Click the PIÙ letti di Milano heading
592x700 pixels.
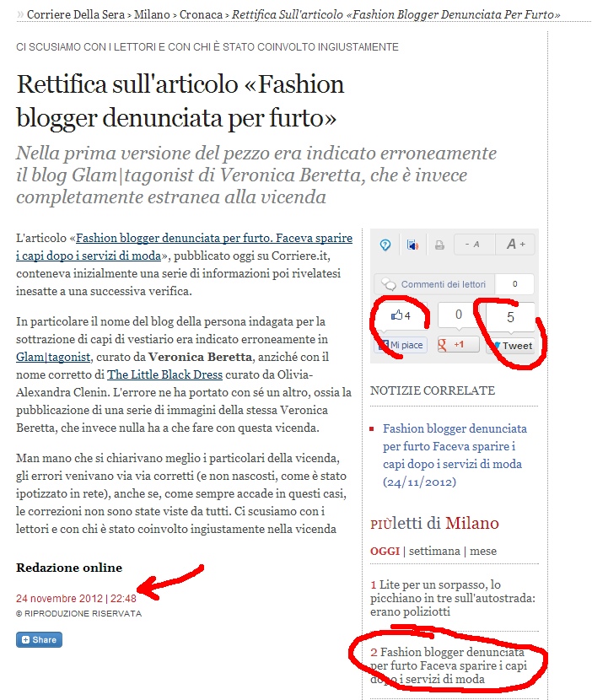point(434,523)
